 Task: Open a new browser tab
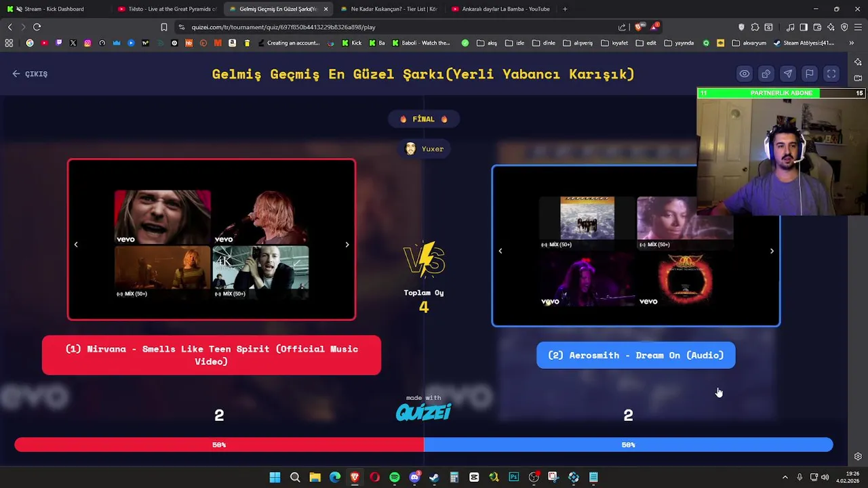(x=565, y=9)
